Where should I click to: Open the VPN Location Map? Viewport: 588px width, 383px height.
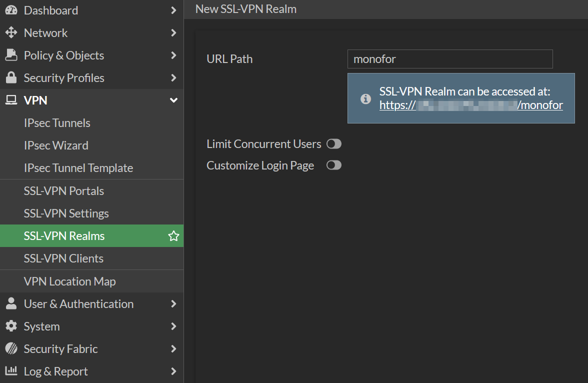point(69,281)
